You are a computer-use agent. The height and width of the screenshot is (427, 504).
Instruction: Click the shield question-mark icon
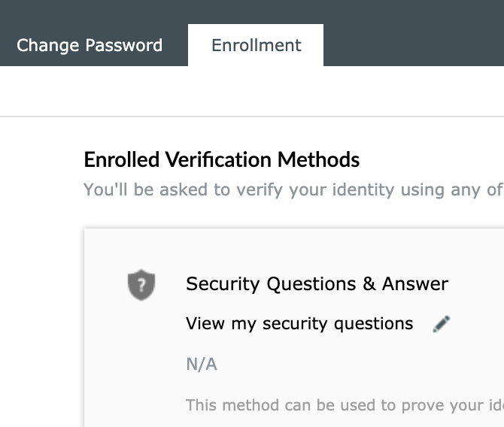click(x=141, y=285)
